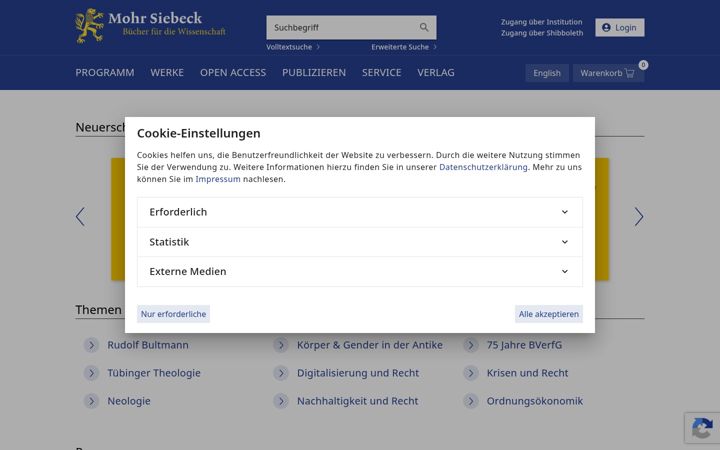The height and width of the screenshot is (450, 720).
Task: Open Datenschutzerklärung link
Action: tap(483, 167)
